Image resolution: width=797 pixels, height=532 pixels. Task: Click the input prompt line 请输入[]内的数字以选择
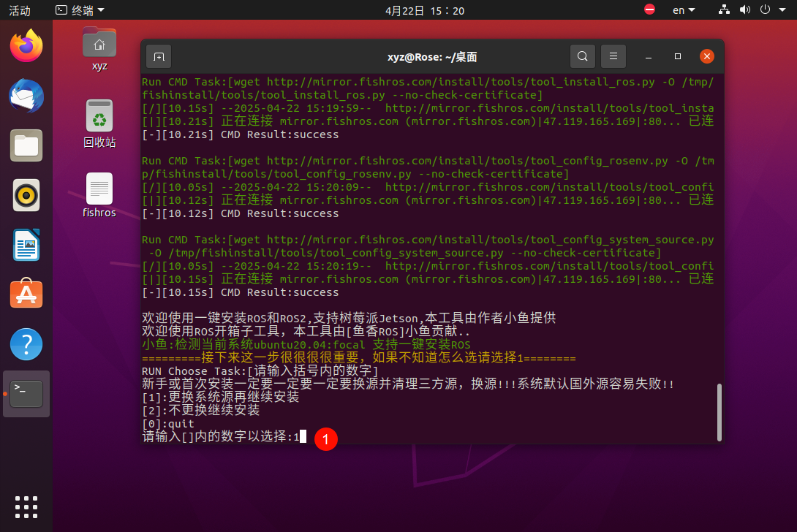pyautogui.click(x=224, y=436)
